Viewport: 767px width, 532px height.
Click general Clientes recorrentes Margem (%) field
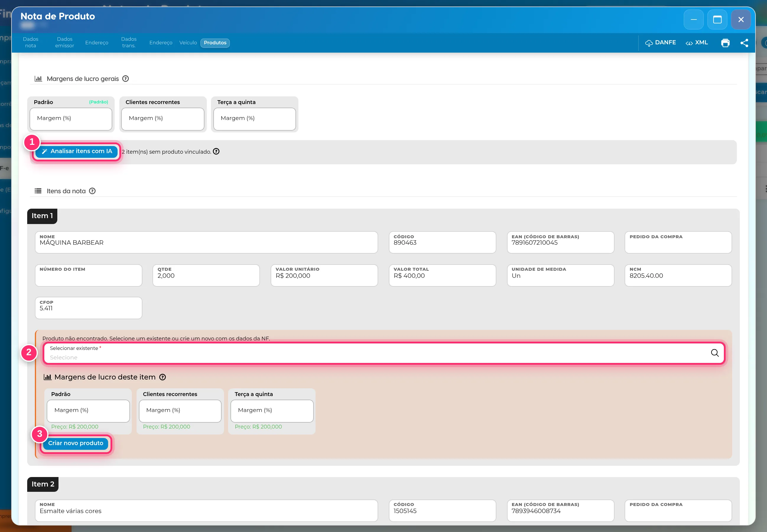[x=162, y=119]
